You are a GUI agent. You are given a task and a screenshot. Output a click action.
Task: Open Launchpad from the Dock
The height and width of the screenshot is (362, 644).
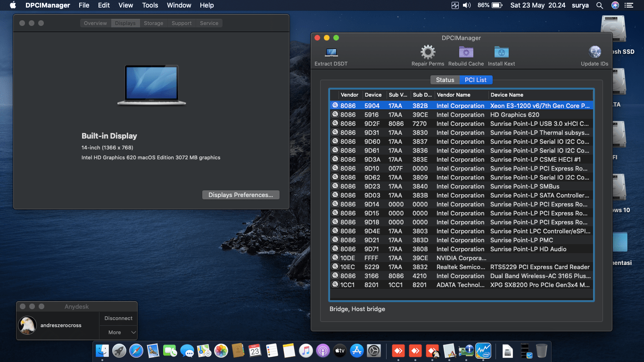click(119, 351)
